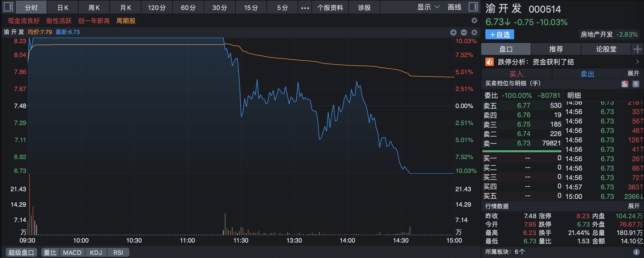Click the 金 badge icon
644x258 pixels.
pos(625,84)
